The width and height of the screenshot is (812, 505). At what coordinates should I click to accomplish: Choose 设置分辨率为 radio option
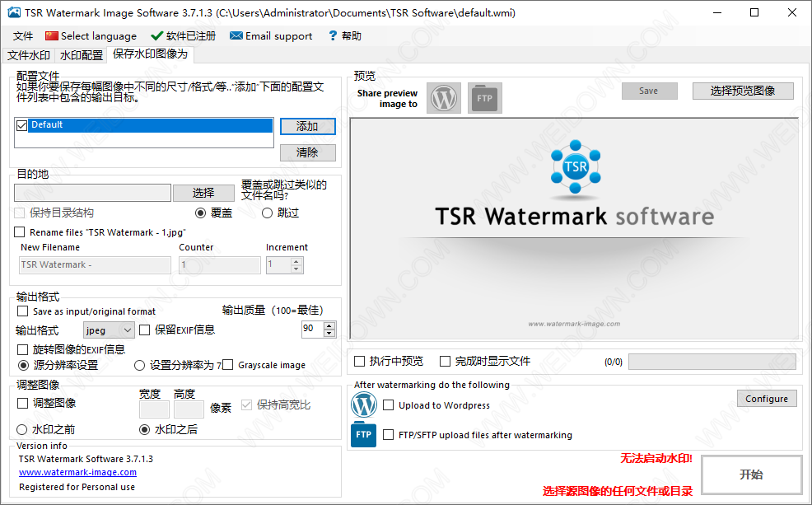coord(139,365)
